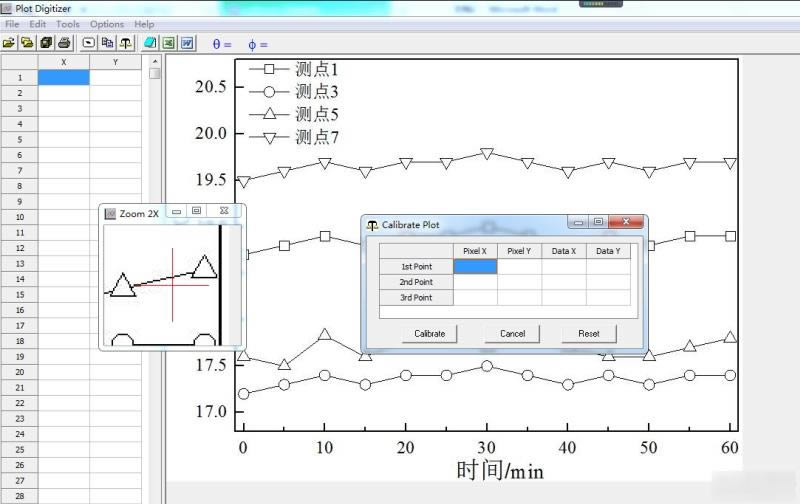The height and width of the screenshot is (504, 800).
Task: Select 1st Point Pixel X cell
Action: (x=475, y=266)
